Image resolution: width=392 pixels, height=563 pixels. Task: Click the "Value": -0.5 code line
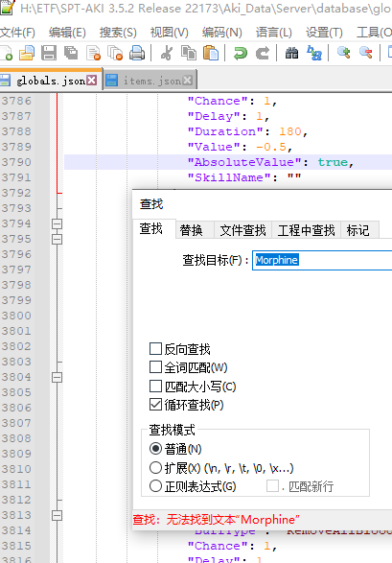(240, 147)
